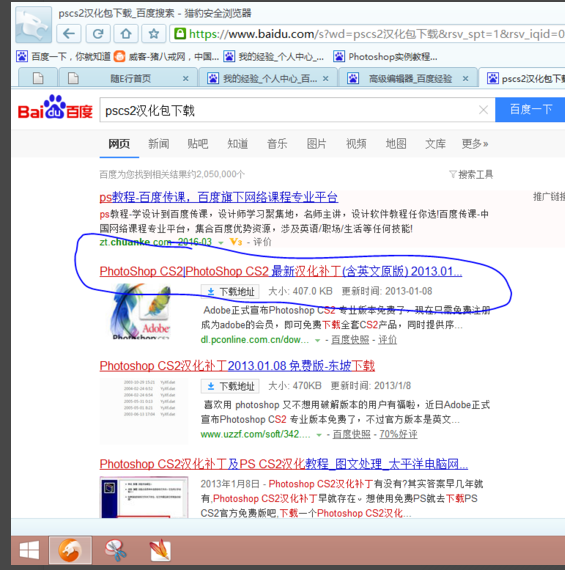This screenshot has width=565, height=570.
Task: Open ps教程-百度传课 ad result
Action: point(219,197)
